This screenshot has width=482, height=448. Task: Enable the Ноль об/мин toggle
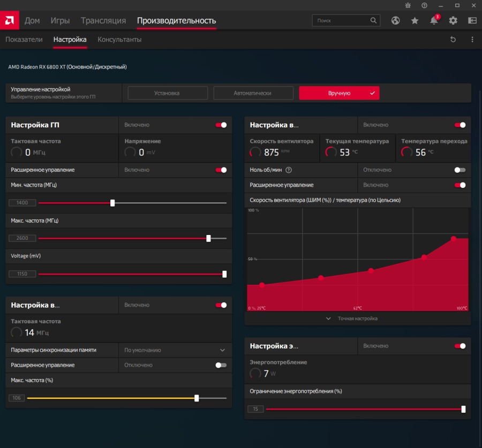[x=460, y=170]
